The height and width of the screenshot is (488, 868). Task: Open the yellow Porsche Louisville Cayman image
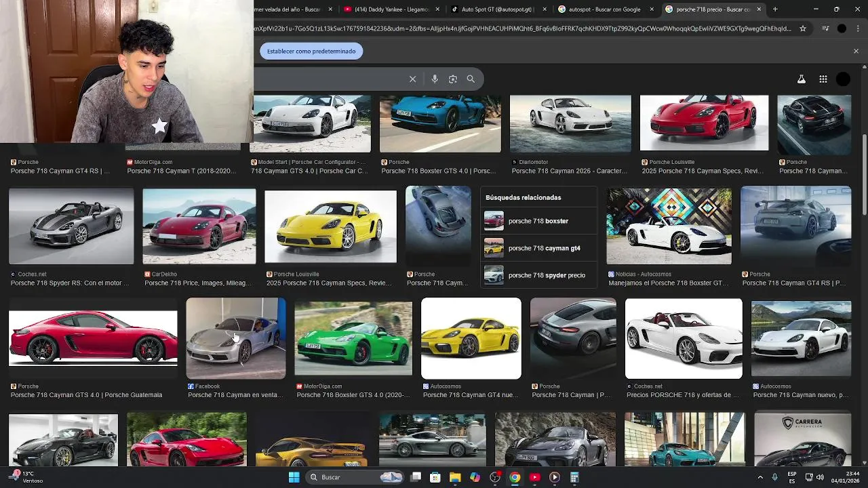tap(330, 226)
